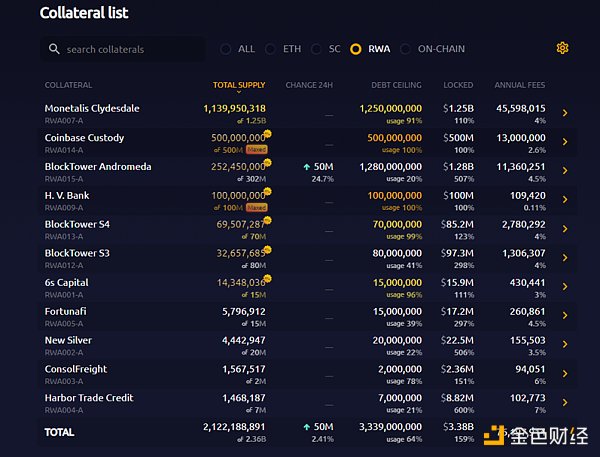Select the ON-CHAIN filter radio button

tap(403, 49)
